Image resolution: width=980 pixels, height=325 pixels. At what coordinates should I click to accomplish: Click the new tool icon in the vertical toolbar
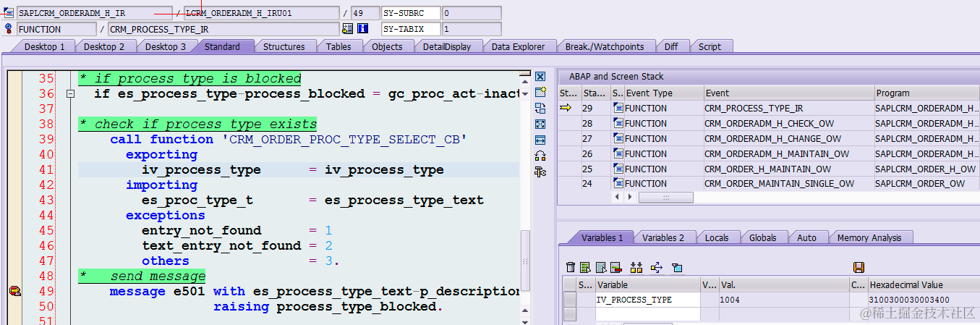click(540, 93)
